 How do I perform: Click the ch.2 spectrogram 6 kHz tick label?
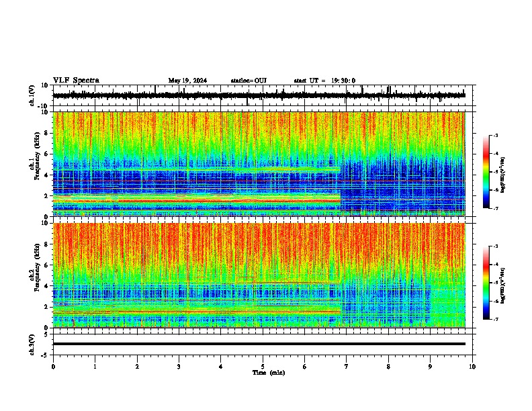tap(46, 265)
